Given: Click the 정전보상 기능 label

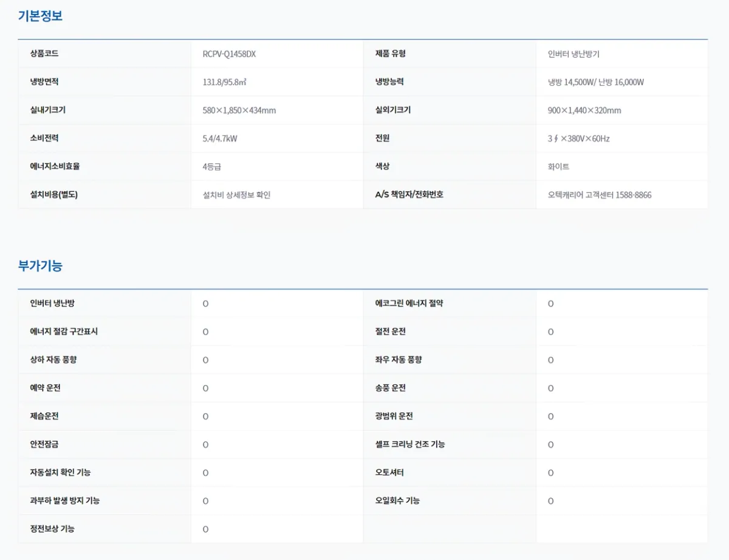Looking at the screenshot, I should pos(52,528).
